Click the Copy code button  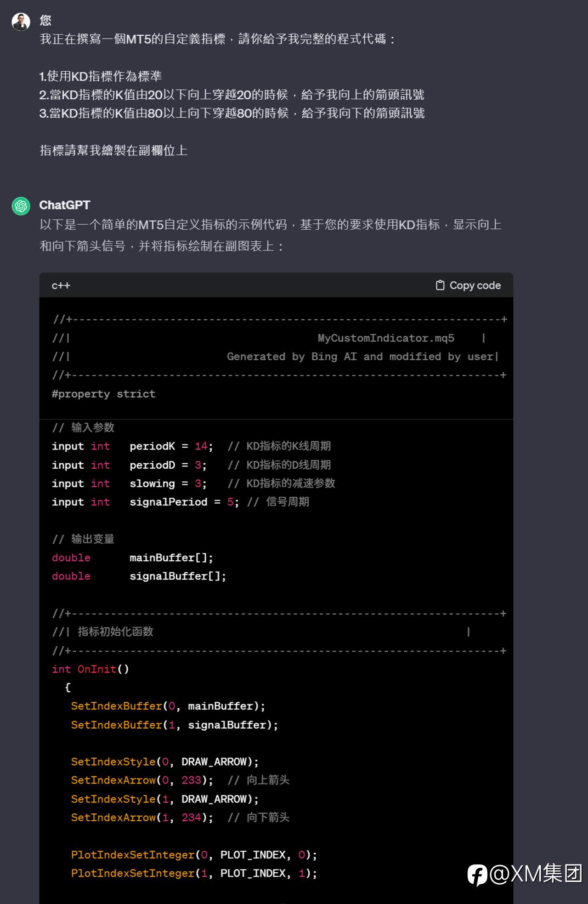[x=468, y=285]
